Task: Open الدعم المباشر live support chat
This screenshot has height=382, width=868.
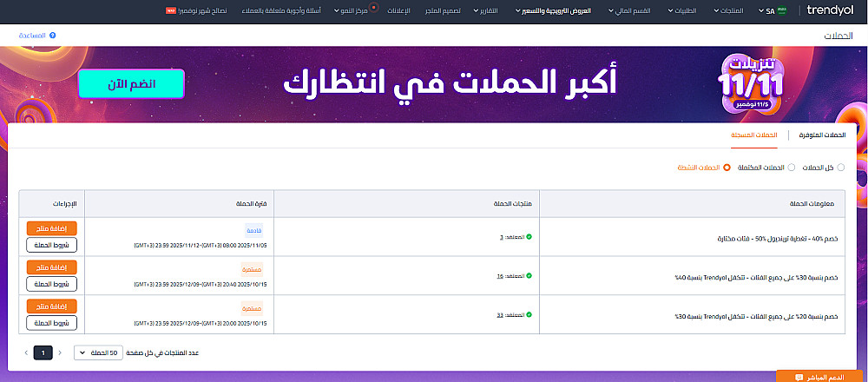Action: click(821, 377)
